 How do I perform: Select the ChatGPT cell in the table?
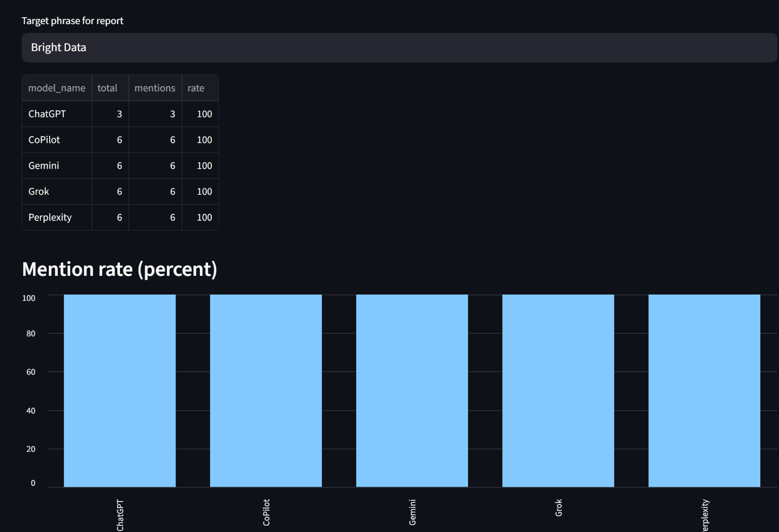(57, 114)
